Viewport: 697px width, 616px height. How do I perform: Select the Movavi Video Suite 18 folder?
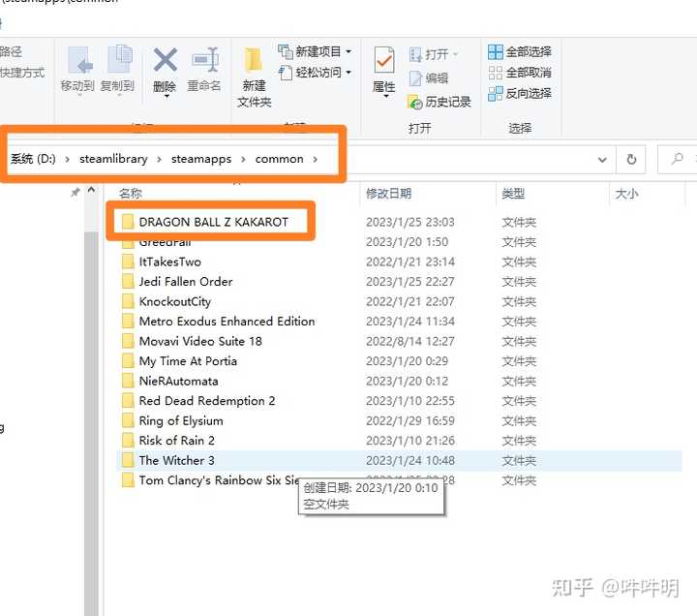point(200,341)
